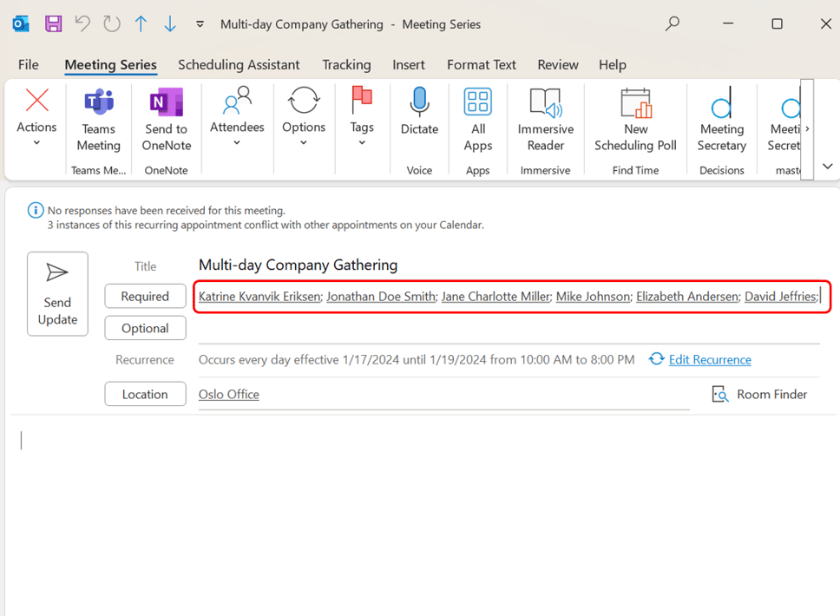Start a Teams Meeting
The height and width of the screenshot is (616, 840).
pos(98,119)
